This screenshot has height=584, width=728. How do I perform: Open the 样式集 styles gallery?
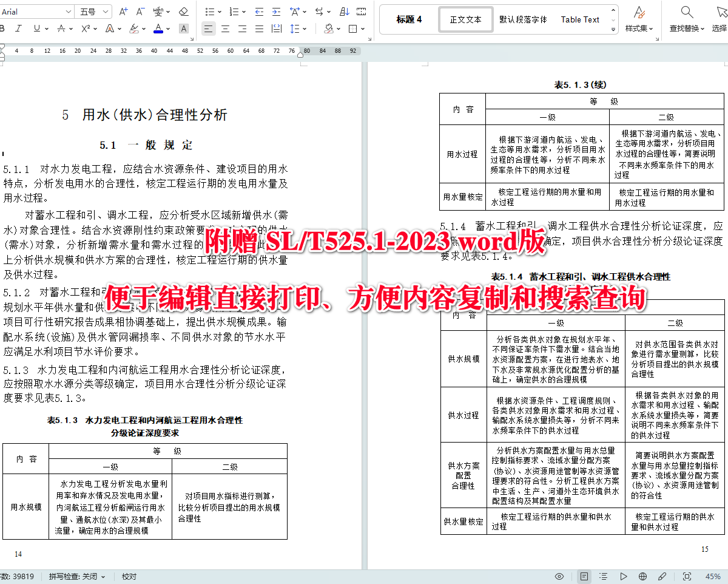point(638,19)
